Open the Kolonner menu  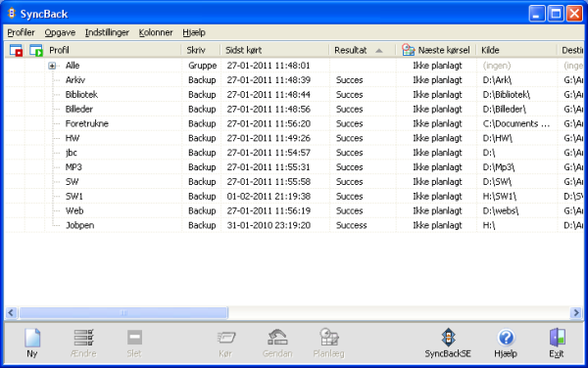point(156,32)
